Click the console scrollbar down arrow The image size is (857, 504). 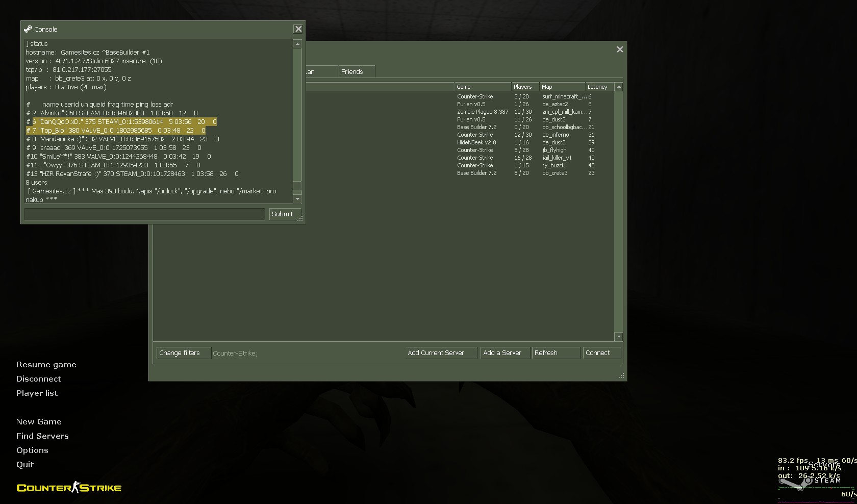point(297,199)
